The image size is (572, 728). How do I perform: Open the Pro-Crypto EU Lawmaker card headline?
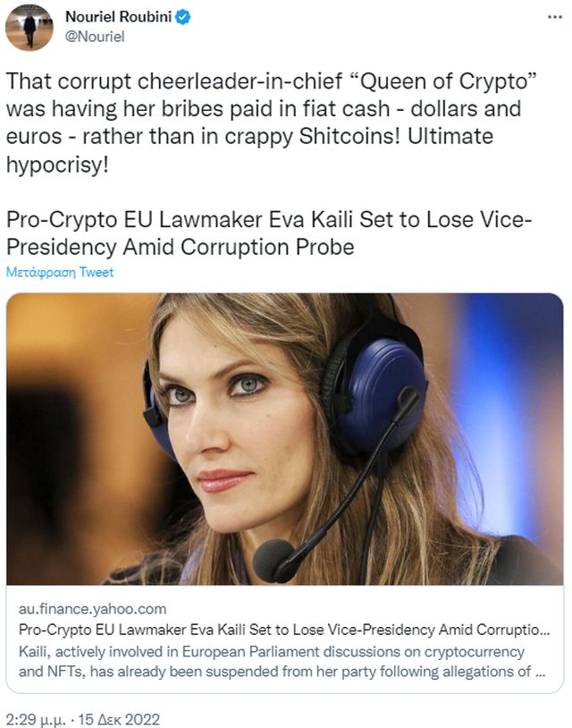[284, 630]
